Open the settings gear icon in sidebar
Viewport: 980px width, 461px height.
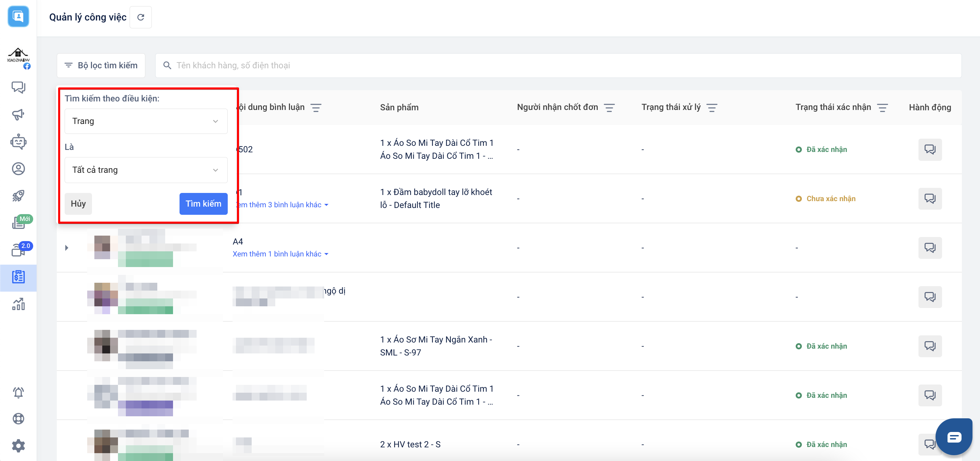[18, 445]
